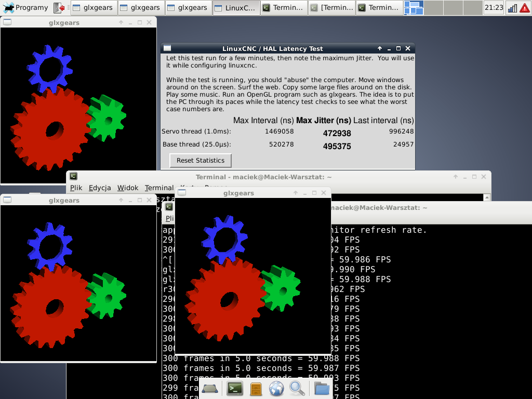The width and height of the screenshot is (532, 399).
Task: Open application finder magnifier dock icon
Action: pos(297,389)
